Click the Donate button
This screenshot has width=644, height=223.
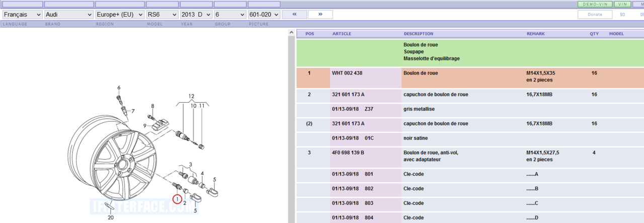pos(595,15)
